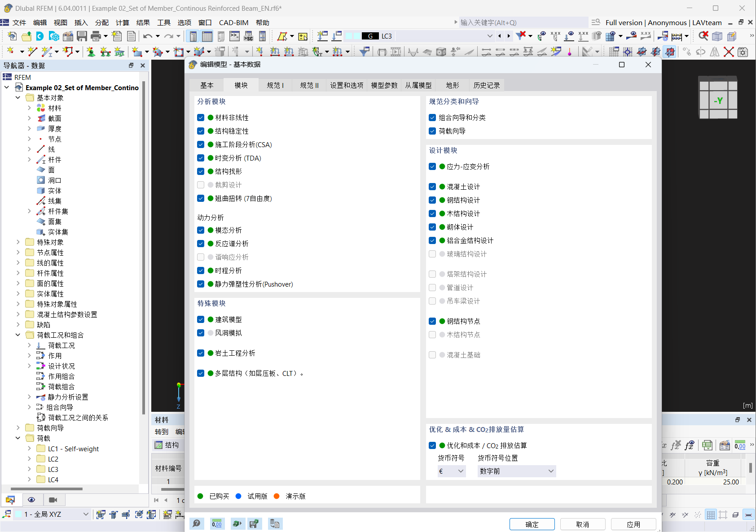The width and height of the screenshot is (756, 532).
Task: Open the dialog help question mark icon
Action: click(197, 523)
